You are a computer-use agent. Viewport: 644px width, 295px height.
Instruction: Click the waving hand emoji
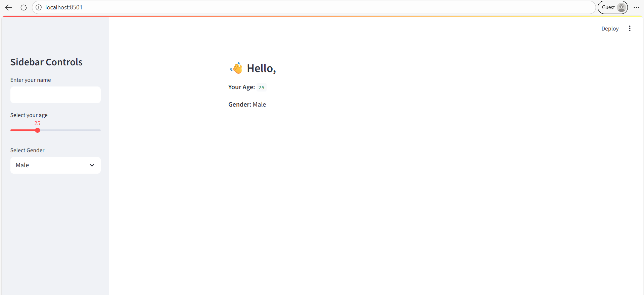click(236, 68)
